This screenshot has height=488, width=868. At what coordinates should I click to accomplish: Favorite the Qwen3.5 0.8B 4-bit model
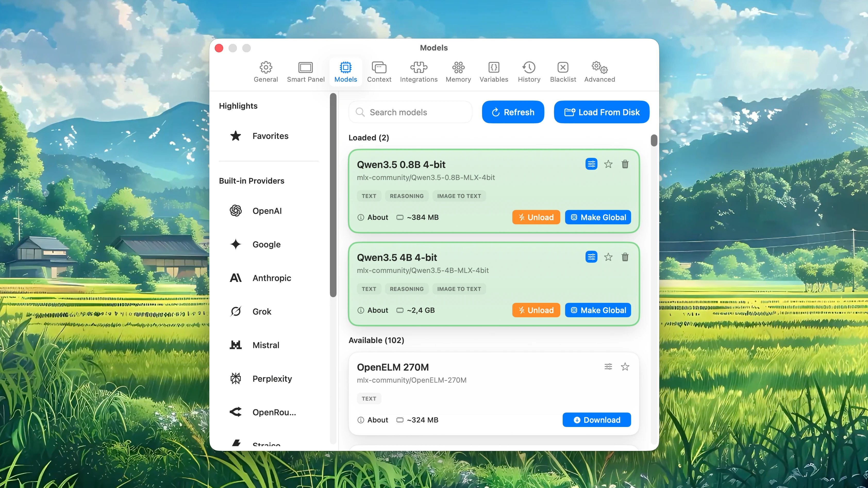(x=608, y=164)
